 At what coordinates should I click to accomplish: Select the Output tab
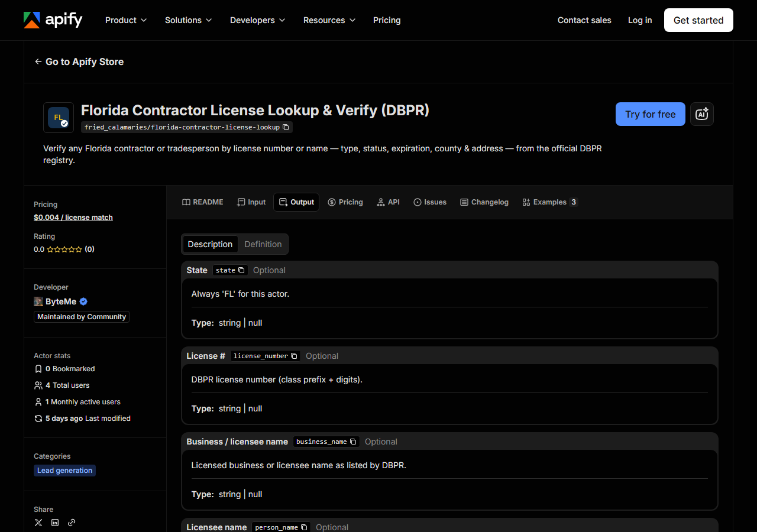[296, 202]
